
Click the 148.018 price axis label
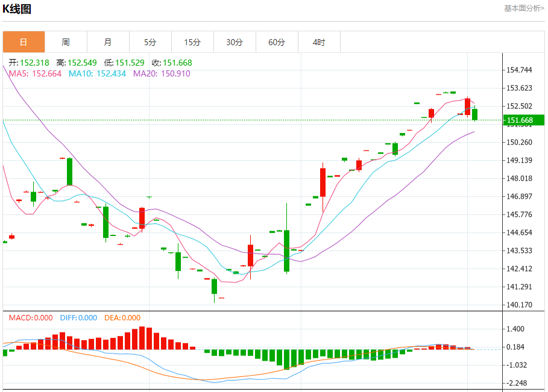coord(519,178)
